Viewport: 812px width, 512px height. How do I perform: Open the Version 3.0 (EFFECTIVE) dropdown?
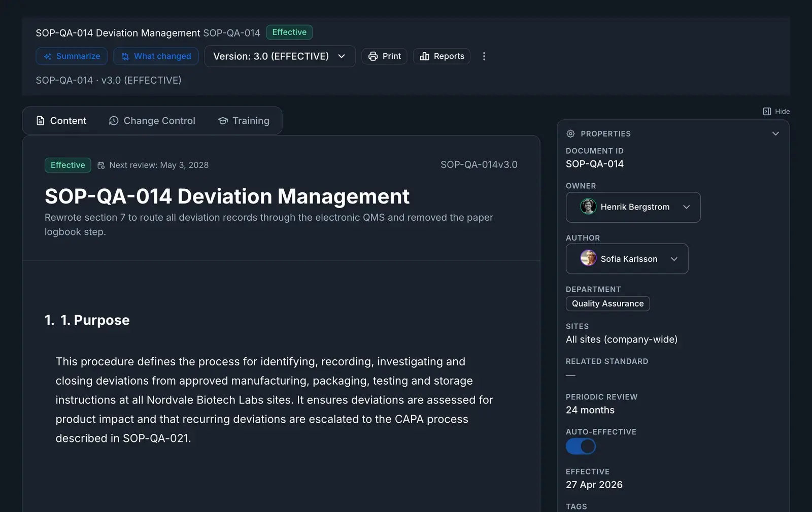pyautogui.click(x=280, y=56)
